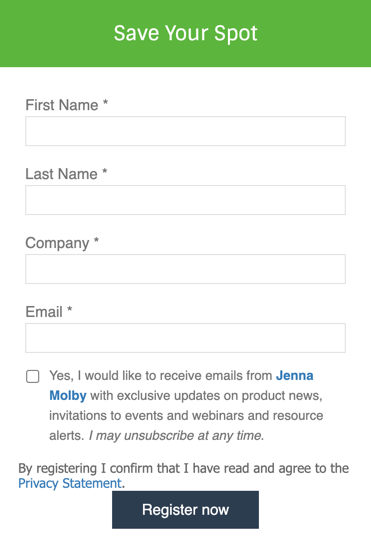Click the asterisk beside First Name
The height and width of the screenshot is (548, 371).
click(x=105, y=103)
